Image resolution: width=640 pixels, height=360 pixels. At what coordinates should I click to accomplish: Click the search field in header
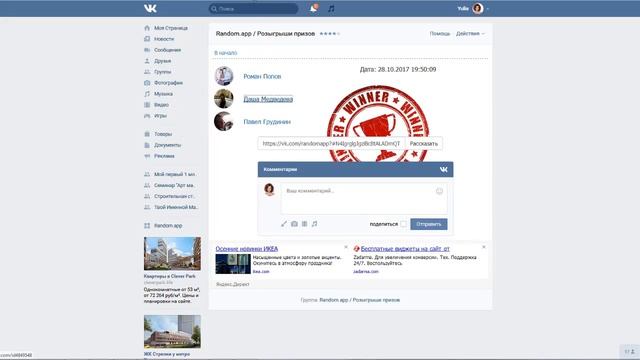tap(253, 9)
